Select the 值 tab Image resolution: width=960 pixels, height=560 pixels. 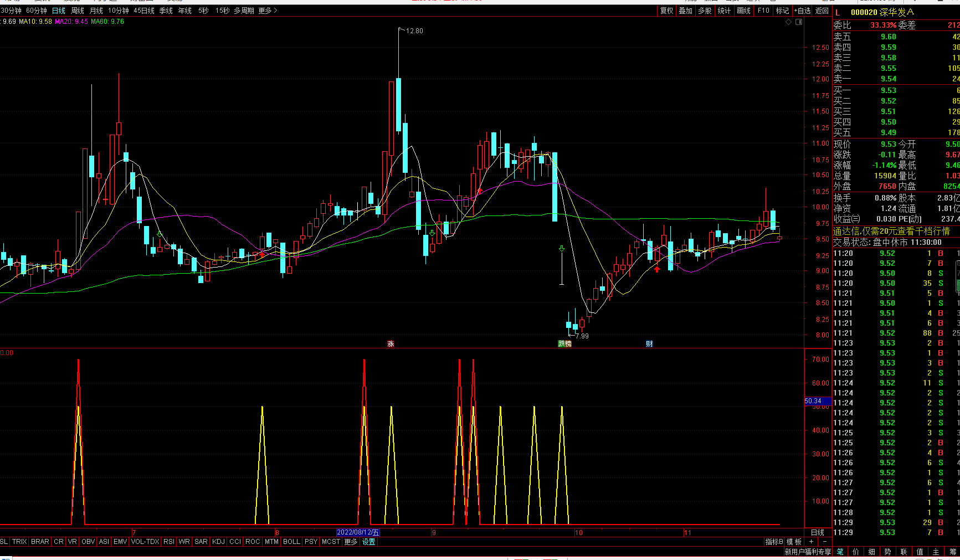click(x=920, y=552)
